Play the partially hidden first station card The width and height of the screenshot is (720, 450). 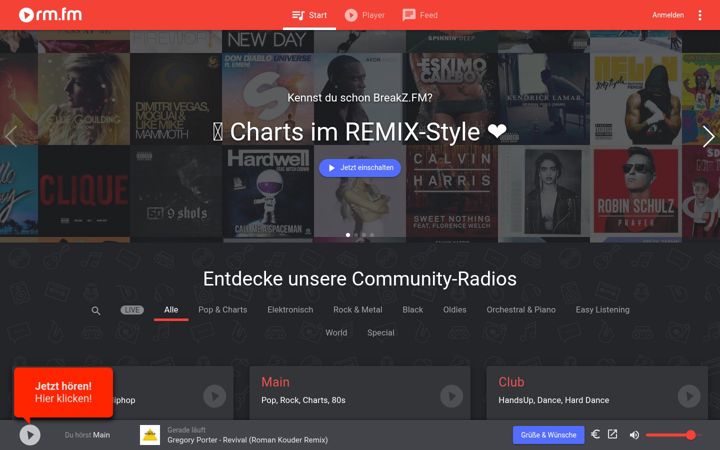214,396
